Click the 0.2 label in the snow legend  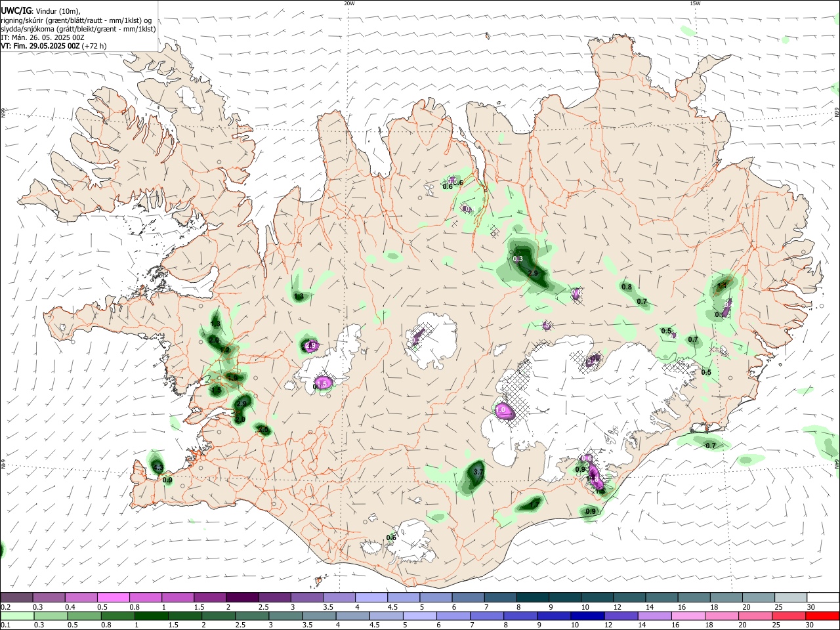(6, 607)
